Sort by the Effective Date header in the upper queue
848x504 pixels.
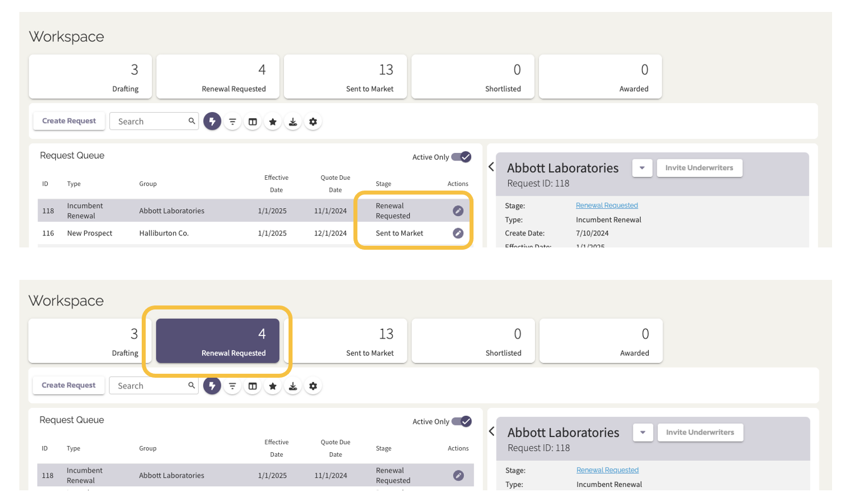(277, 184)
